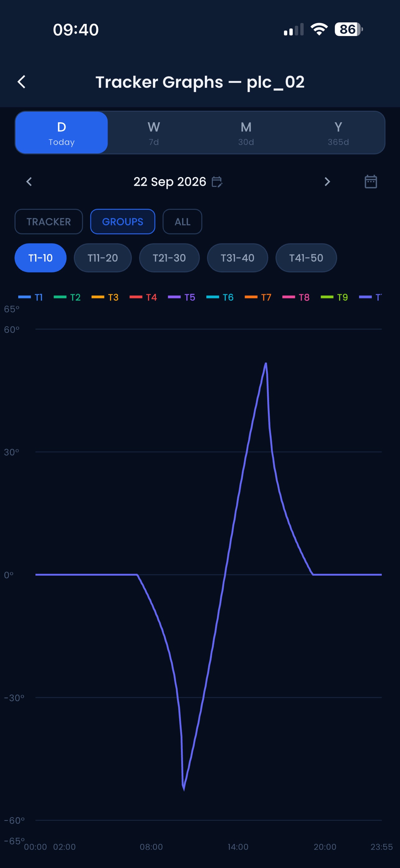Select the Y 365d range tab
Image resolution: width=400 pixels, height=868 pixels.
coord(338,133)
